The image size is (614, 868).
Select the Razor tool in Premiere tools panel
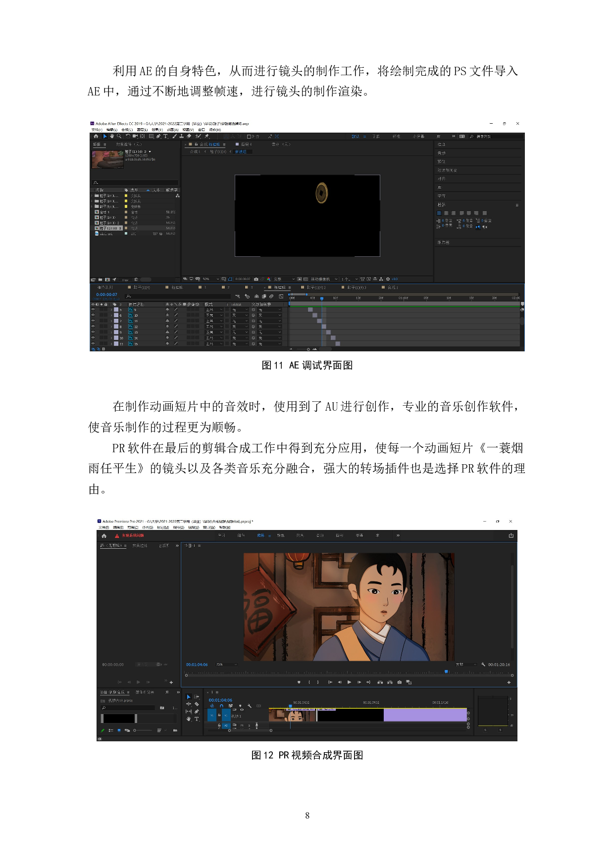click(x=197, y=704)
